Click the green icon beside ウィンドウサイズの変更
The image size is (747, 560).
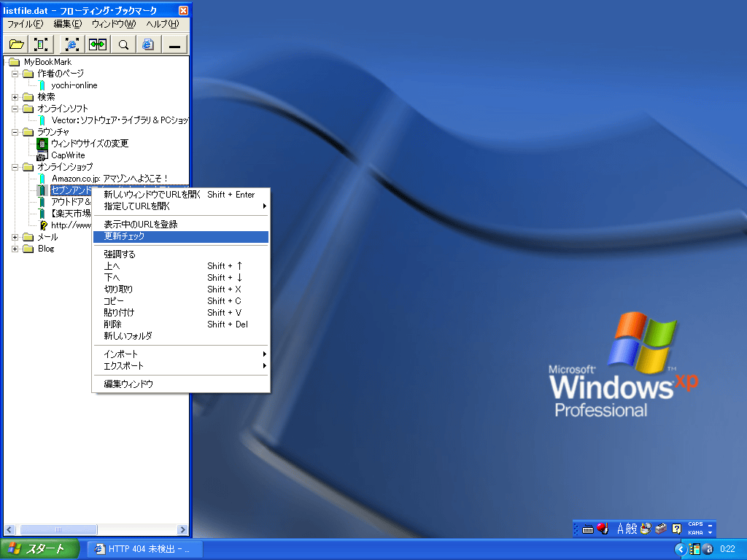(x=42, y=144)
